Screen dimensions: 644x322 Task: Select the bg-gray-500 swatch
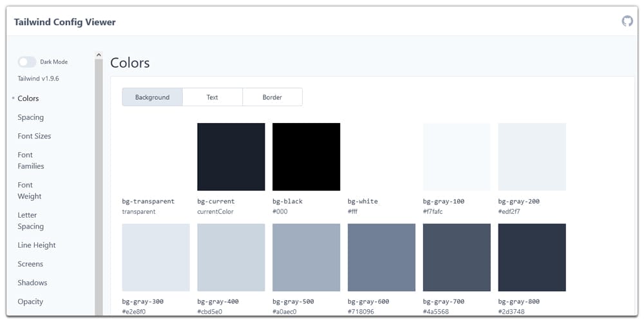pyautogui.click(x=307, y=258)
